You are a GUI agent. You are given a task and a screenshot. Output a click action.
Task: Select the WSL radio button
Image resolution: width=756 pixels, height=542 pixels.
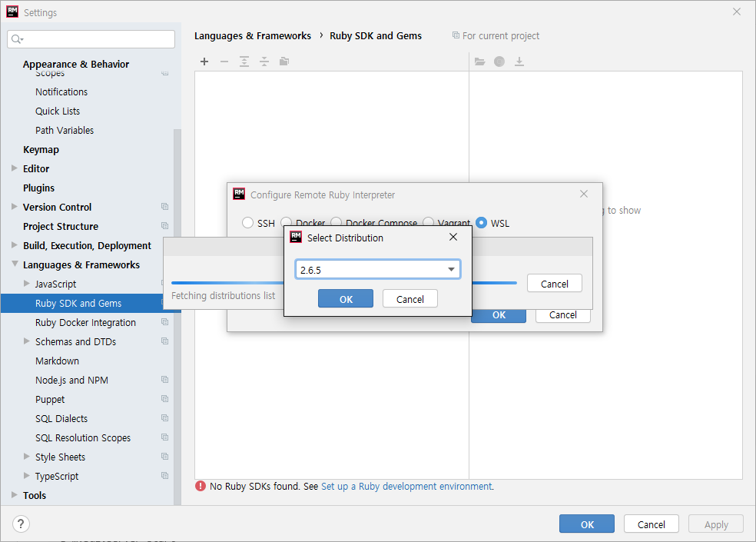[x=481, y=223]
